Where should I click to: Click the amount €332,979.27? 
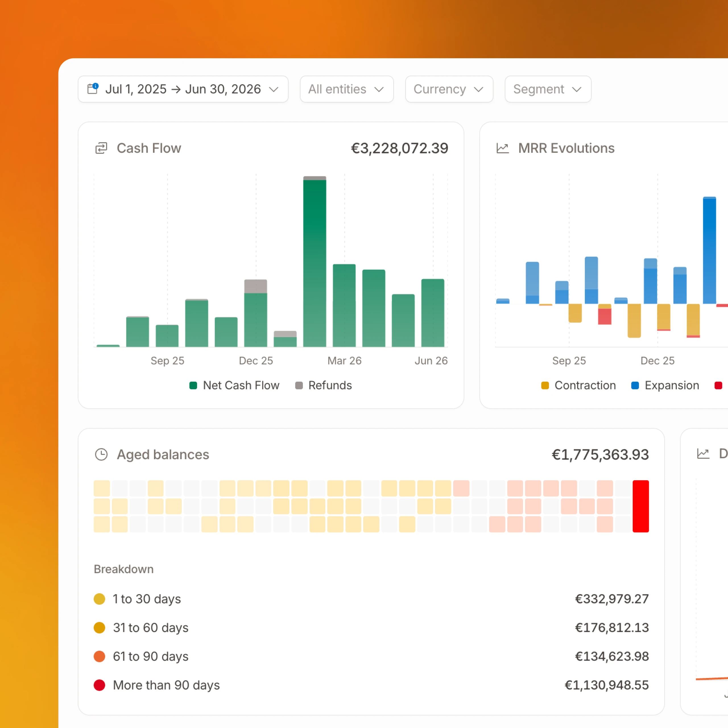coord(612,599)
